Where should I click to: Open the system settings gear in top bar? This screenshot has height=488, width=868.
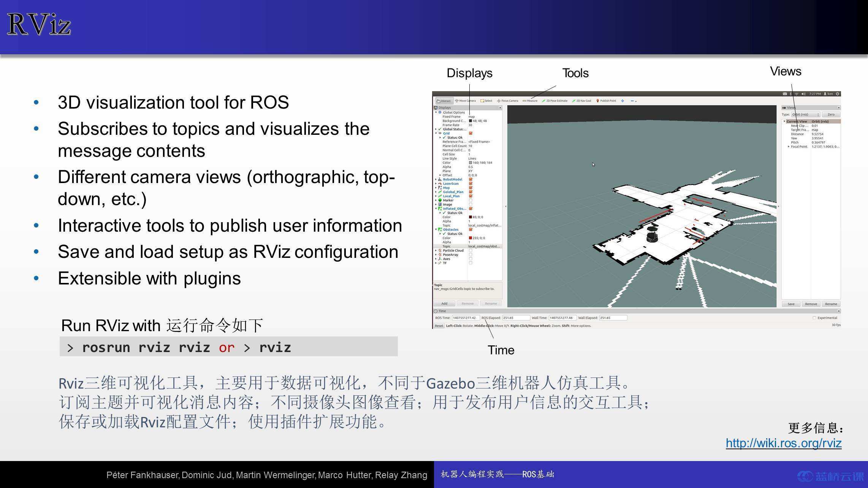pos(837,94)
